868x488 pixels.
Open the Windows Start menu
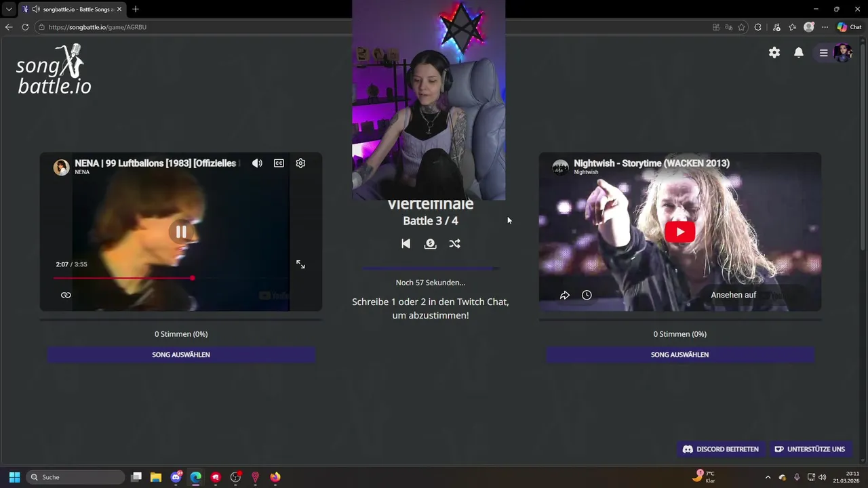click(x=14, y=477)
